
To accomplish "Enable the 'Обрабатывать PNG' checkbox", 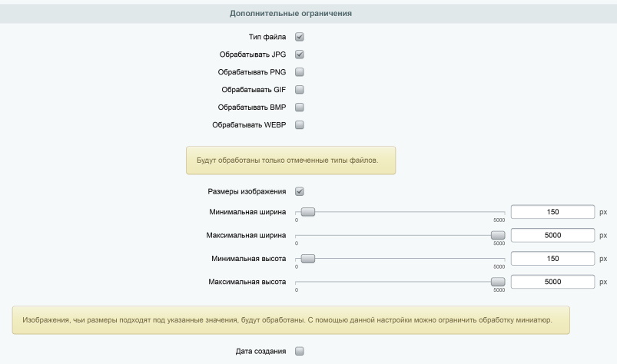I will pyautogui.click(x=300, y=72).
